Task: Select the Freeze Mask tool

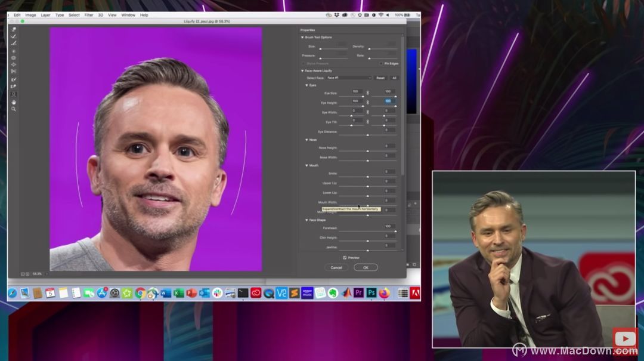Action: tap(14, 79)
